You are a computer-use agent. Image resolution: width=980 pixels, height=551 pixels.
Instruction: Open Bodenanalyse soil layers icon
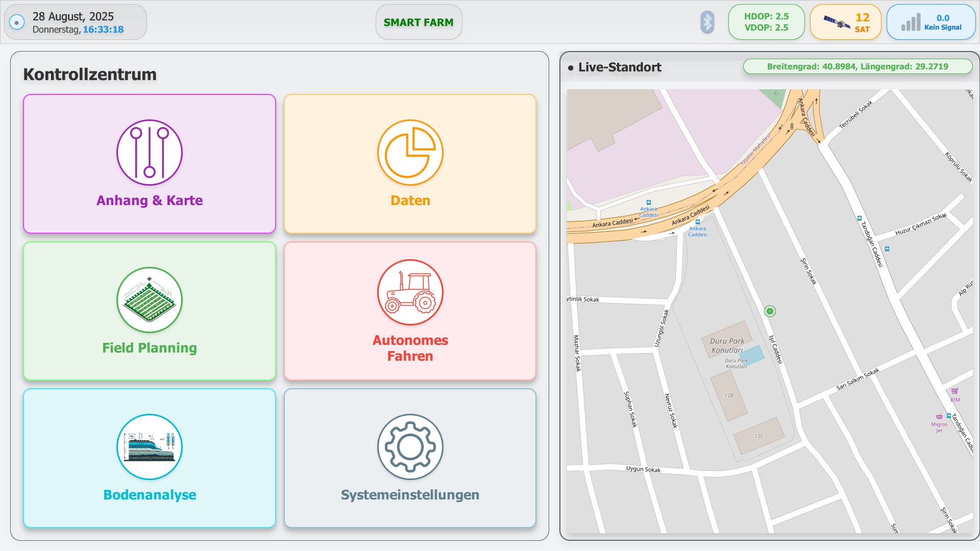pyautogui.click(x=150, y=447)
